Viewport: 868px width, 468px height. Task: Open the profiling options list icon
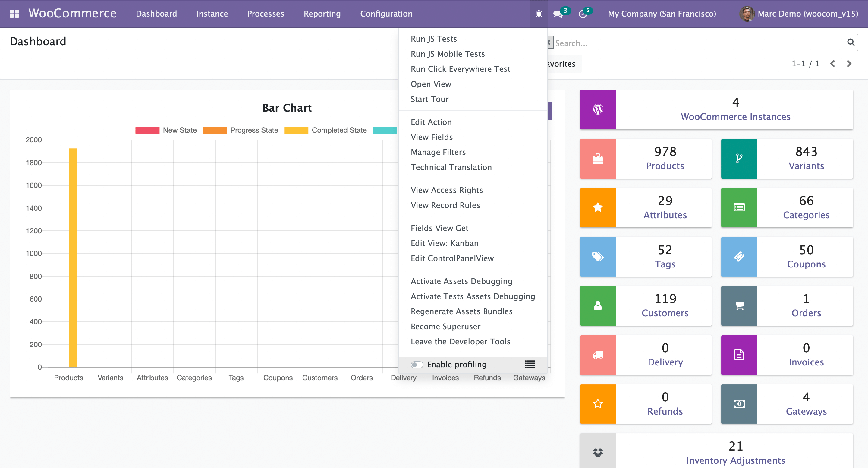point(530,365)
